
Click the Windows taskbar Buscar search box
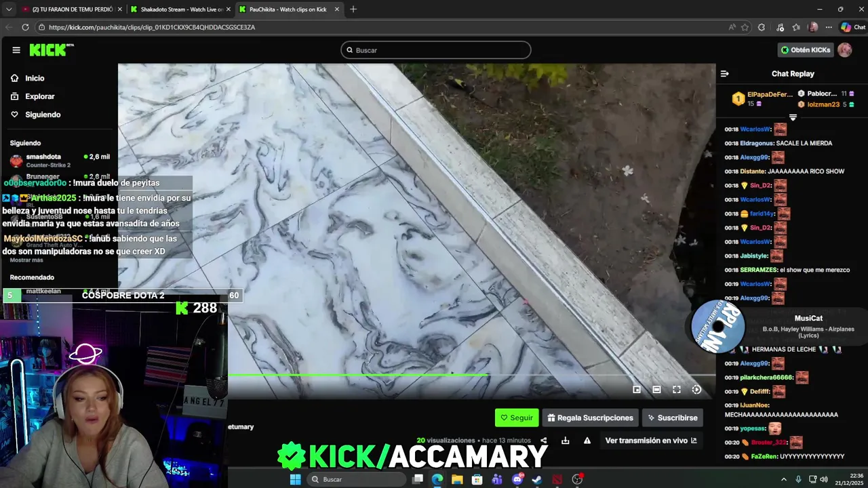coord(356,479)
